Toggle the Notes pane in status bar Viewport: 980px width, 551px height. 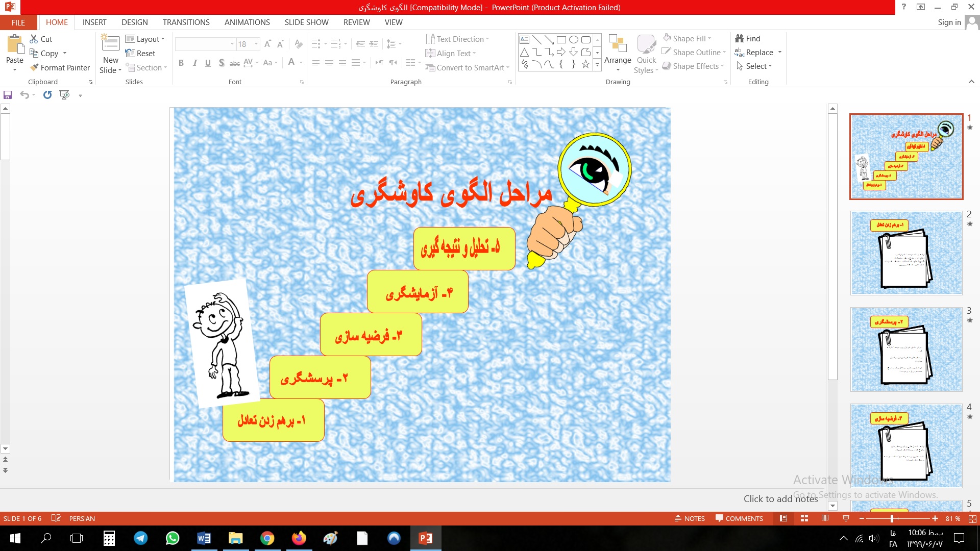coord(690,518)
